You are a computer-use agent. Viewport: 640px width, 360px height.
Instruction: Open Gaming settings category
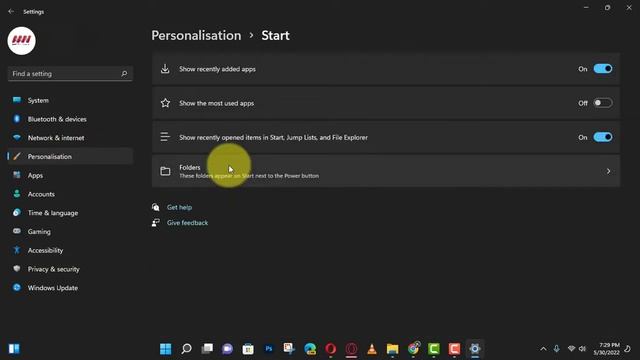click(70, 232)
